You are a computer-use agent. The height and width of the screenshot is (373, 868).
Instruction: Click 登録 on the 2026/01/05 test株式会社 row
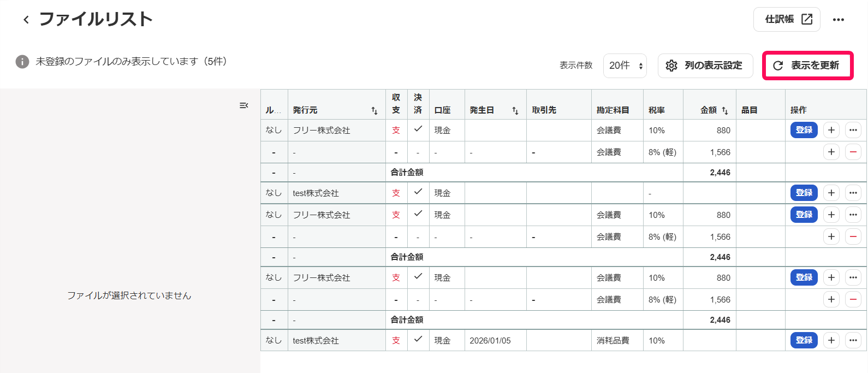804,340
